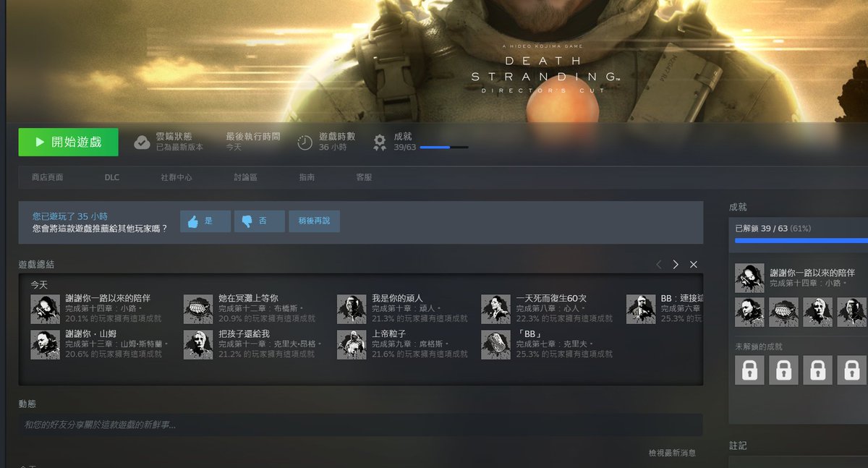Click 謝謝你一路以來的陪伴 icon in 遊戲總結
868x468 pixels.
point(46,309)
